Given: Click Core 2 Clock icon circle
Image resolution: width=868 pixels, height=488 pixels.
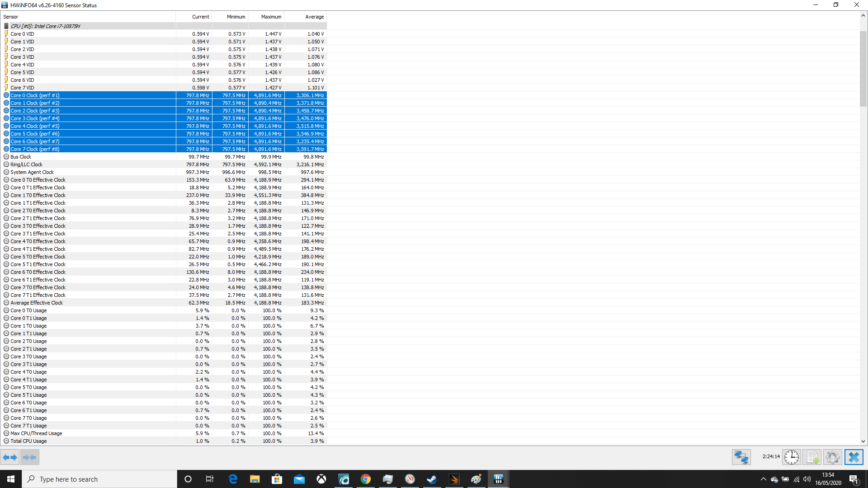Looking at the screenshot, I should (x=6, y=111).
